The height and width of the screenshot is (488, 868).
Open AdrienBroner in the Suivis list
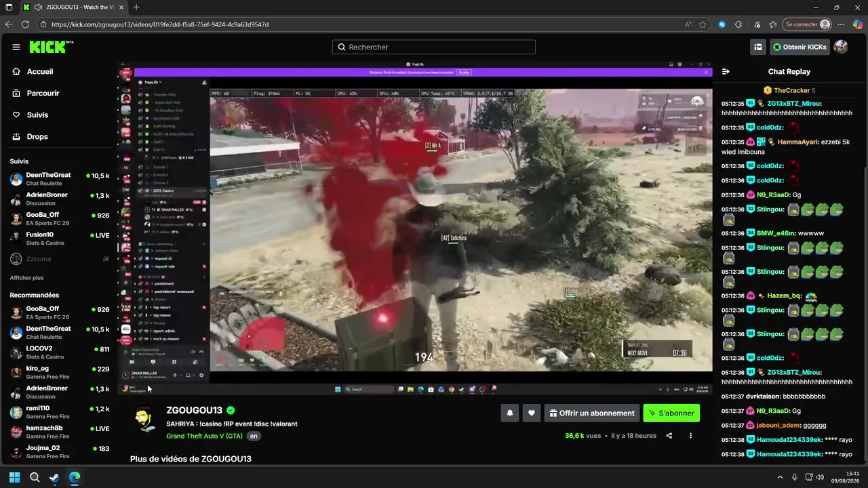[60, 199]
